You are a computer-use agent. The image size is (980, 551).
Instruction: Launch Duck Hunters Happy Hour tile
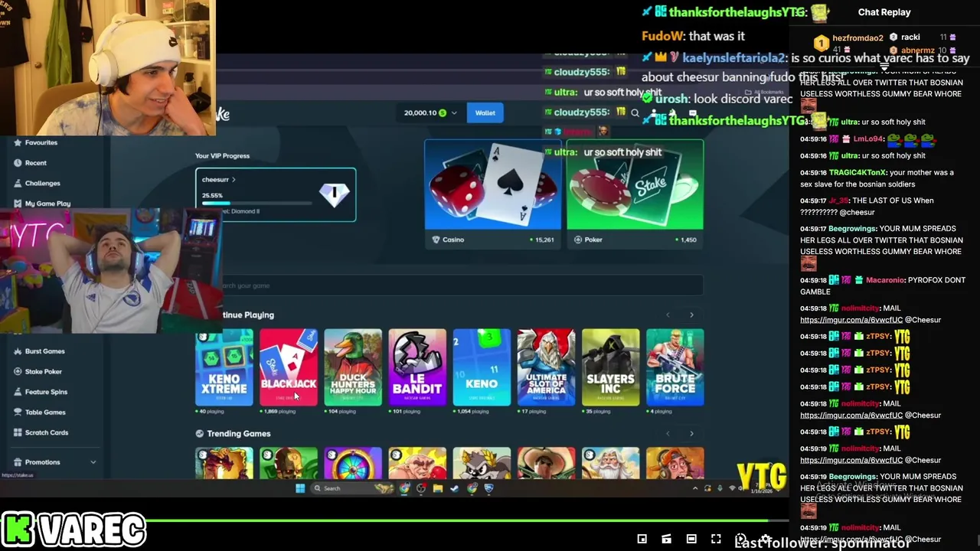(353, 367)
